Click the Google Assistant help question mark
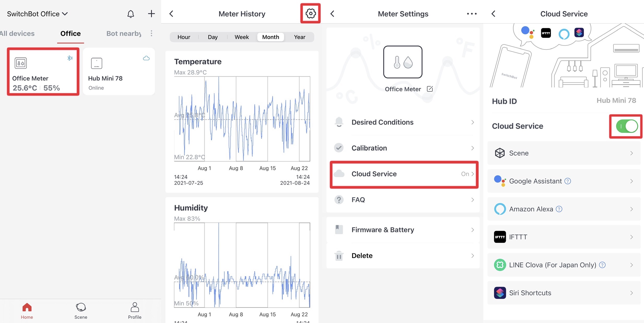Image resolution: width=644 pixels, height=323 pixels. [x=568, y=181]
